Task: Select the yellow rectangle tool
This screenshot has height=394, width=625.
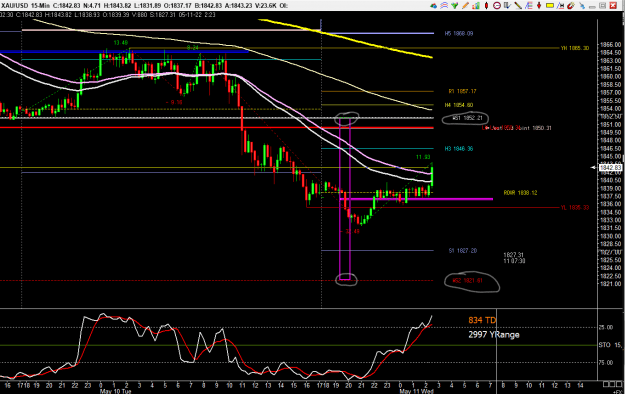Action: click(x=550, y=6)
